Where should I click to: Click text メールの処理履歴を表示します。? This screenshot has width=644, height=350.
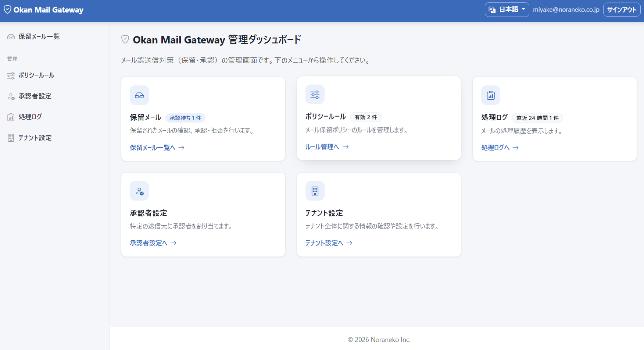523,131
